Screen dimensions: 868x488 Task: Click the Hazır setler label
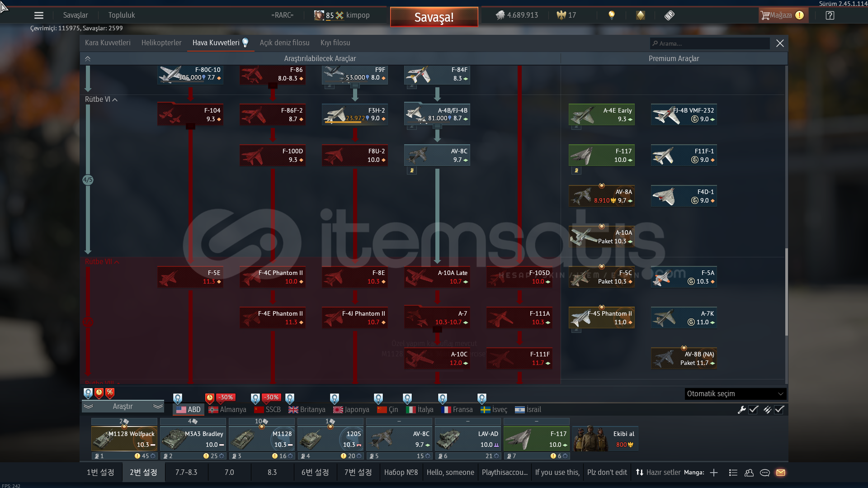(x=663, y=473)
